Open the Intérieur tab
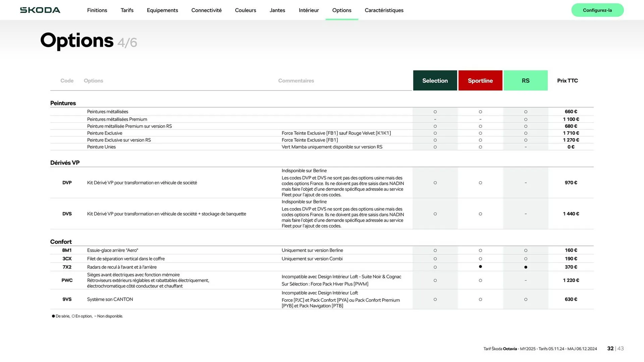 (309, 10)
